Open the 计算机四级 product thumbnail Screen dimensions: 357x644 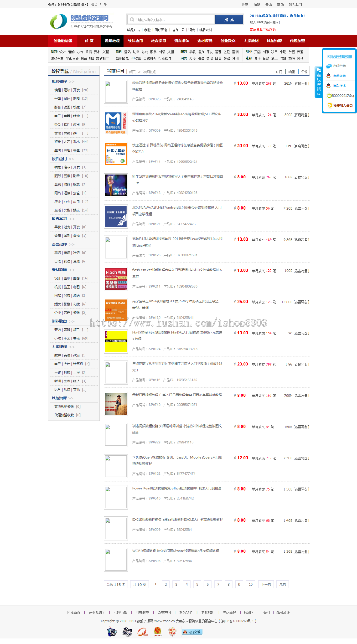pos(115,154)
